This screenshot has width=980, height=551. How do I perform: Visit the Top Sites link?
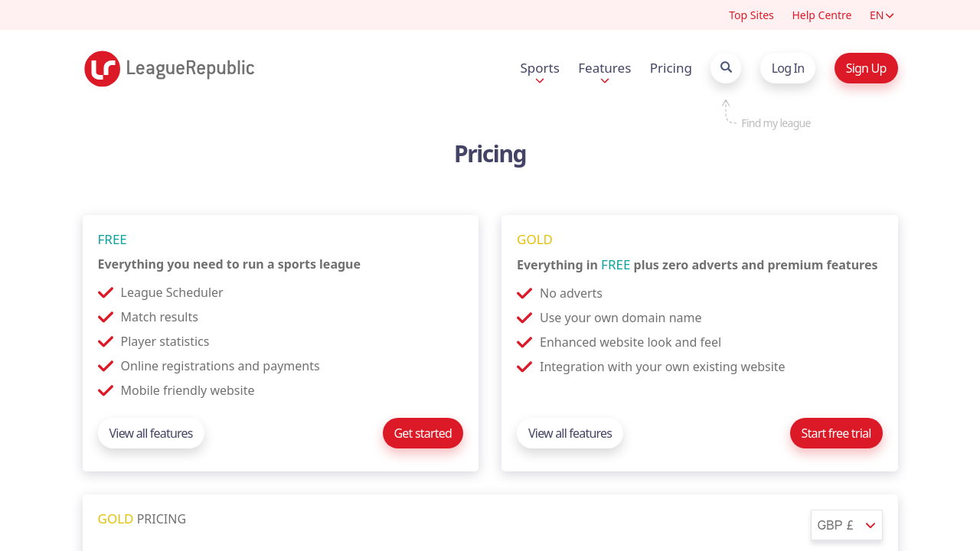(751, 15)
